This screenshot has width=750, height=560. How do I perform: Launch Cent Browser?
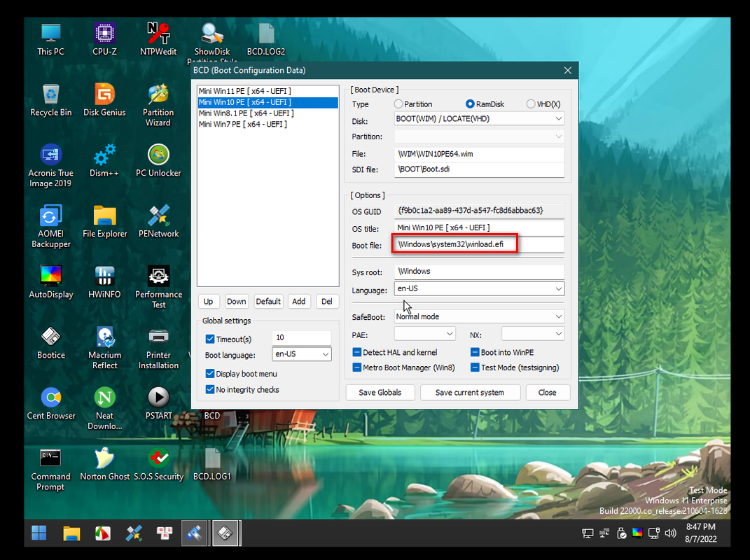[x=50, y=404]
